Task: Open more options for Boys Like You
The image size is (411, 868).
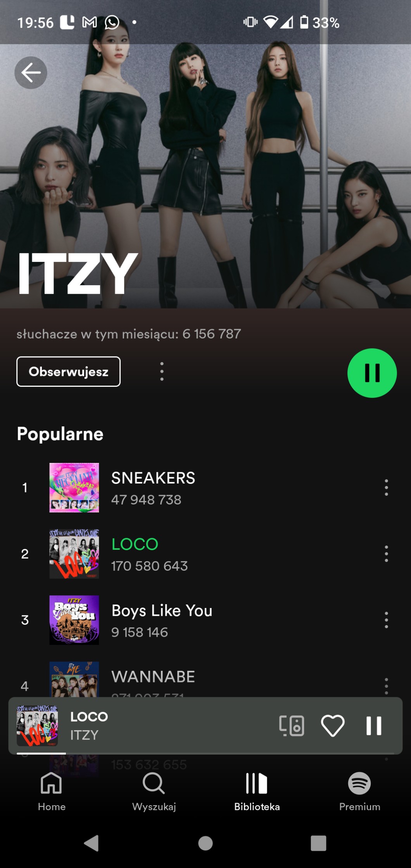Action: point(386,620)
